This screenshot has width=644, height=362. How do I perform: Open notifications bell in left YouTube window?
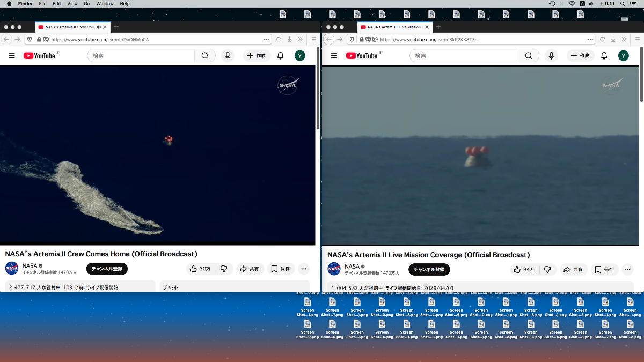click(x=280, y=56)
